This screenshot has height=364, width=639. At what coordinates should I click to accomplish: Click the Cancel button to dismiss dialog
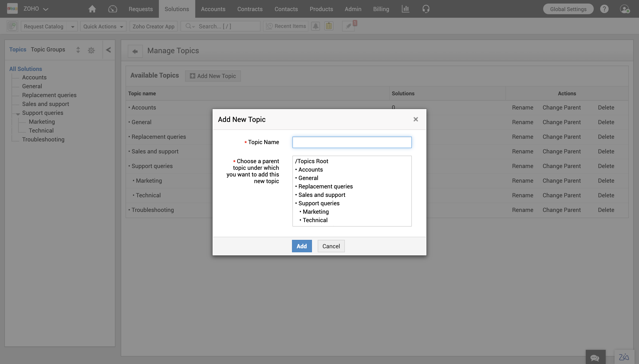point(331,246)
